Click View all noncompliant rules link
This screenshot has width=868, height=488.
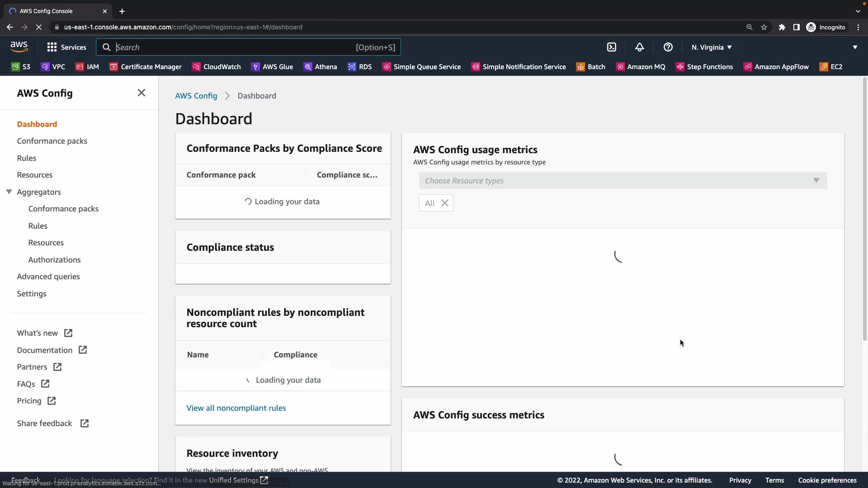pos(236,408)
